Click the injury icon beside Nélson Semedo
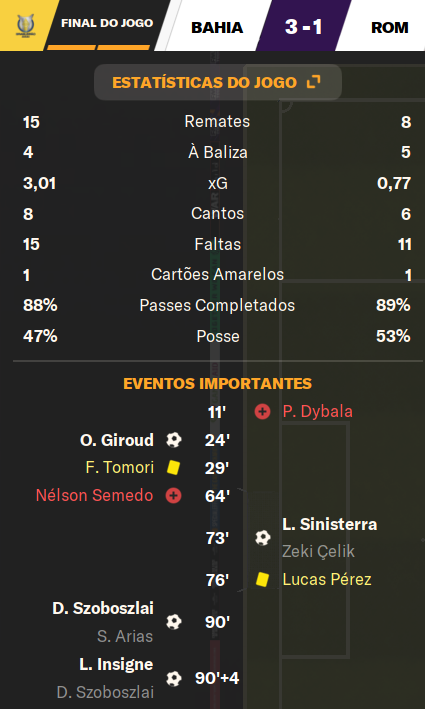The height and width of the screenshot is (709, 425). [x=173, y=496]
